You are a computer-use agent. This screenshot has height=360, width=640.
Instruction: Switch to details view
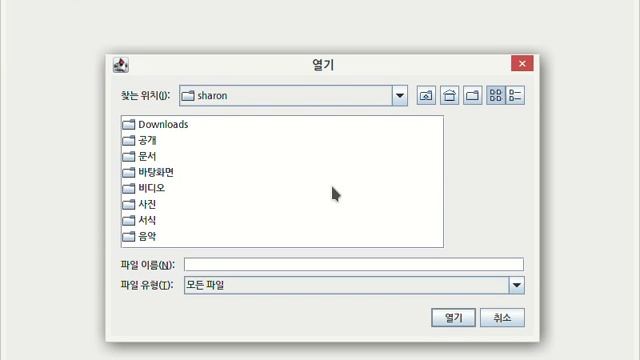point(515,96)
